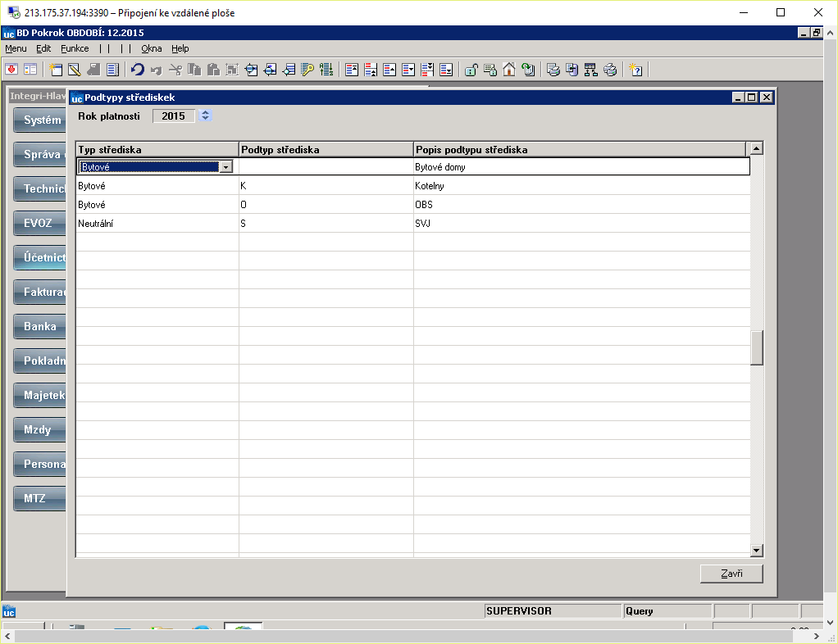Click the print table icon left of database export
Screen dimensions: 838x644
553,70
